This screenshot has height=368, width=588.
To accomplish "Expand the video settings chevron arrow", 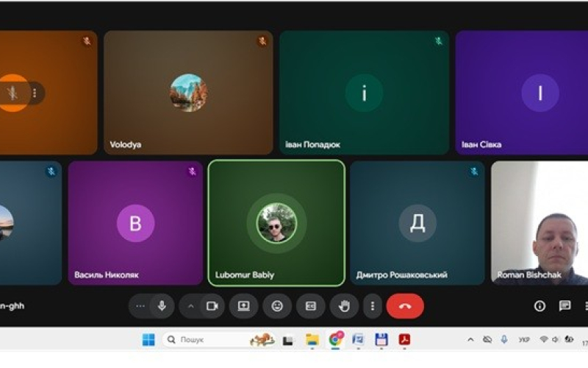I will [190, 306].
